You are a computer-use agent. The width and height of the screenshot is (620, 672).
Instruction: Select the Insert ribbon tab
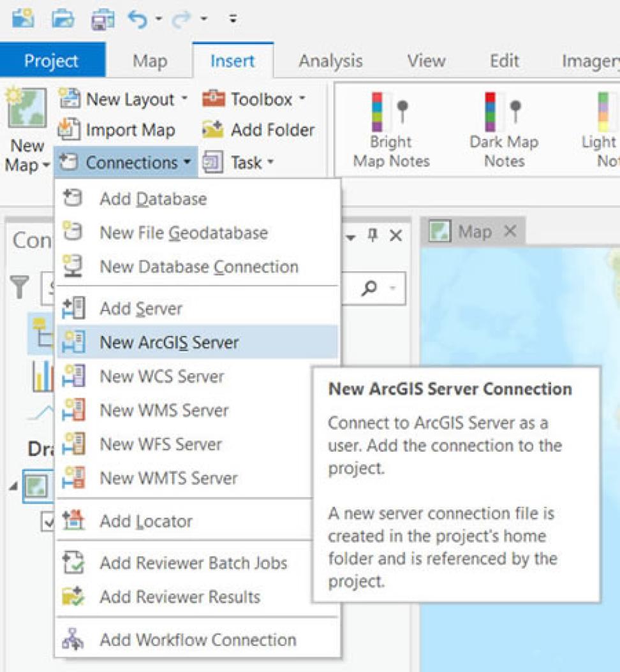(x=233, y=61)
